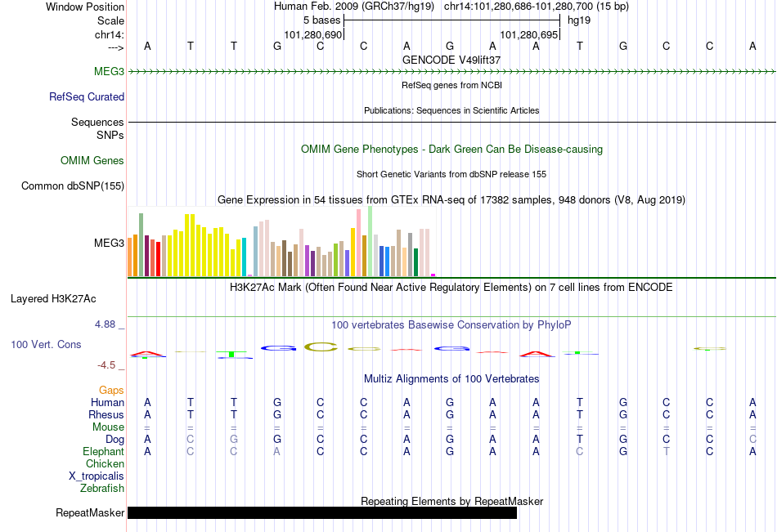
Task: Click the -4.5 PhyloP minimum value
Action: 106,365
